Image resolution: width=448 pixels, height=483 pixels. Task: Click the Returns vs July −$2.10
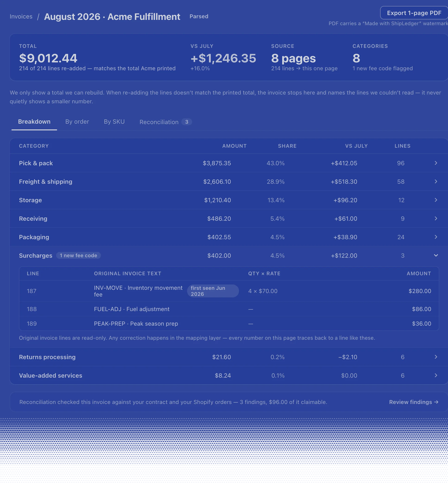(348, 357)
